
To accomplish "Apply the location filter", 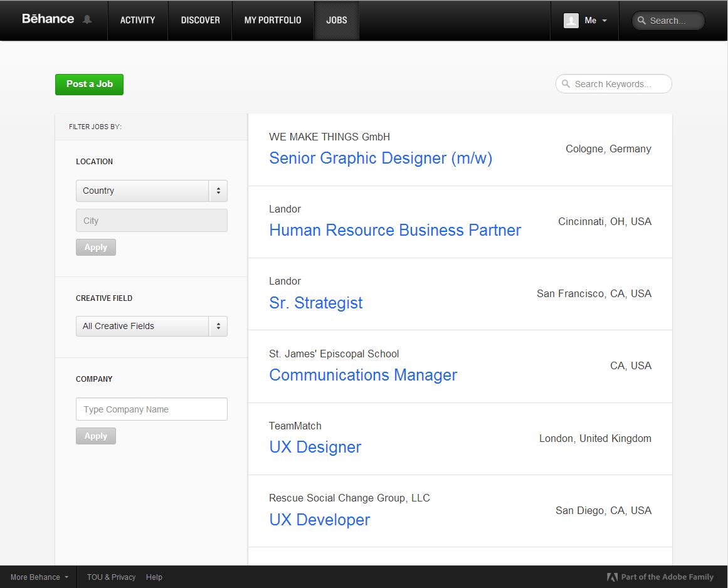I will coord(96,248).
